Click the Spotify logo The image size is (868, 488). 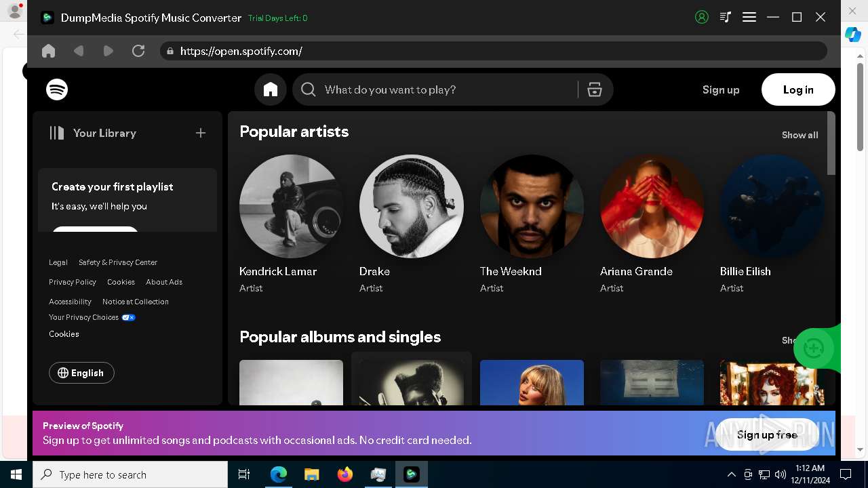coord(57,89)
